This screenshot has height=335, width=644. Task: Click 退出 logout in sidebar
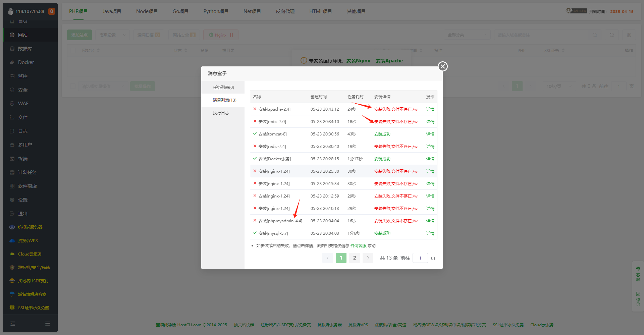pos(30,214)
